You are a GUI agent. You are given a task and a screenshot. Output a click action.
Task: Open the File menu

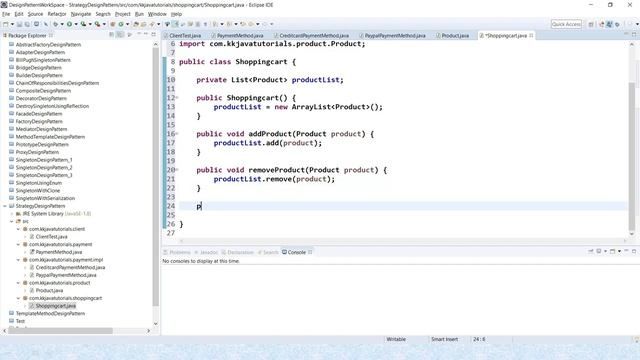6,14
